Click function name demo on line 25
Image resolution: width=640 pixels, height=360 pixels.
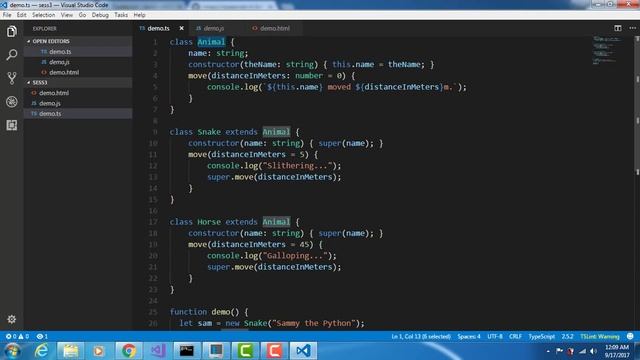point(221,312)
